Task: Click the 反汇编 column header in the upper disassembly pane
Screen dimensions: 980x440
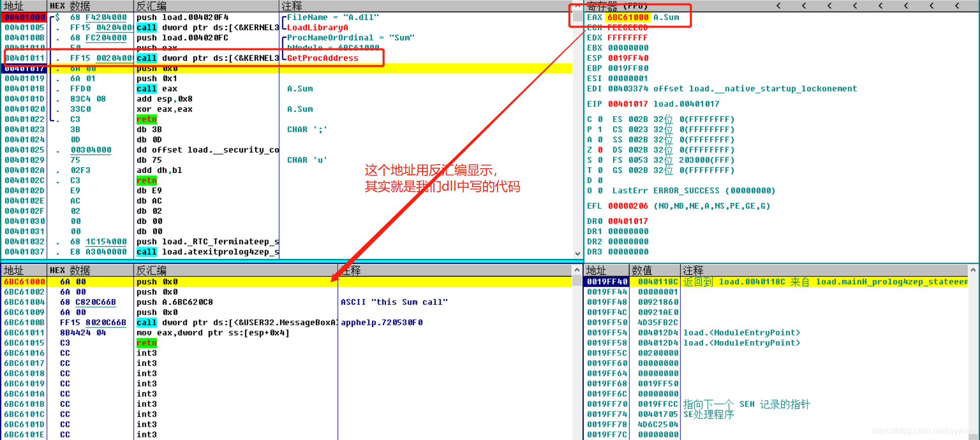Action: point(206,6)
